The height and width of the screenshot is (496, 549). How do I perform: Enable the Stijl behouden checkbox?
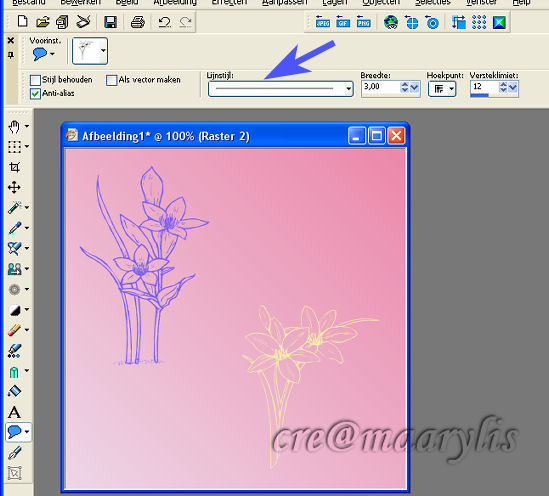[x=35, y=80]
